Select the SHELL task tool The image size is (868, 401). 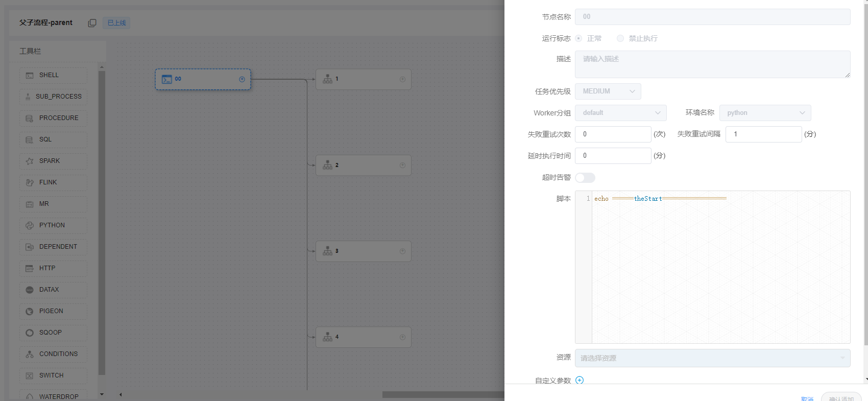coord(53,75)
